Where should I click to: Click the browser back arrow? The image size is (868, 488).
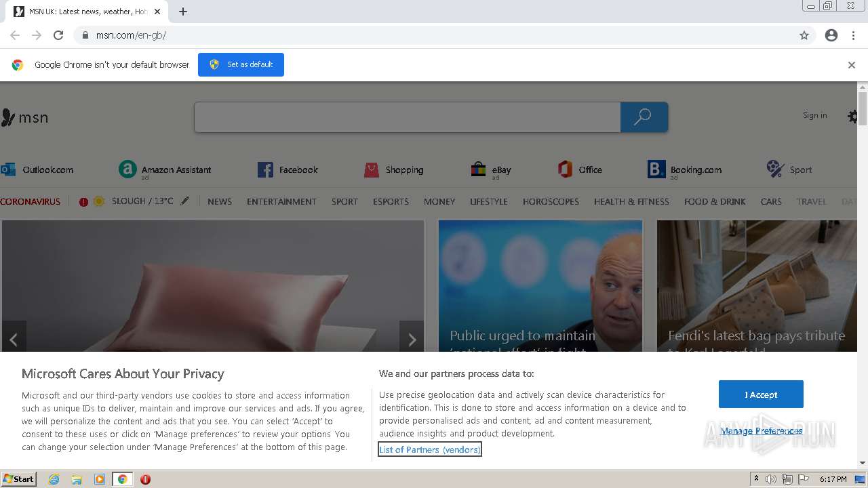(x=15, y=35)
